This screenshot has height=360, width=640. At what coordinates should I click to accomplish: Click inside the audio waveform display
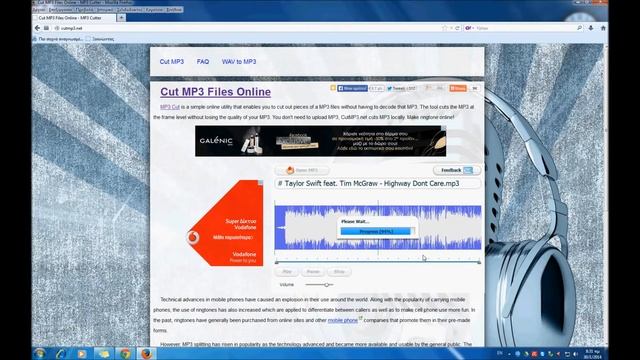point(378,227)
